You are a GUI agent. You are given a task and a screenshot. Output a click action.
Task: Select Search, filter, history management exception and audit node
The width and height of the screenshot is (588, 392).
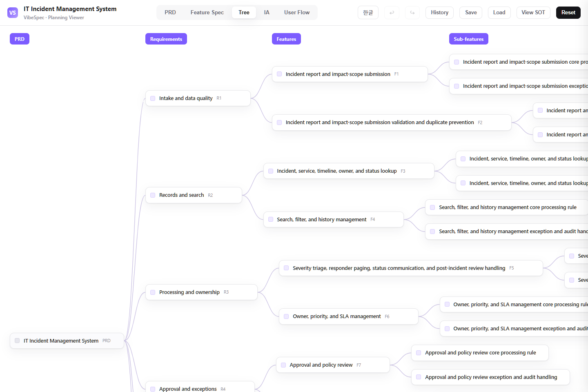point(507,232)
